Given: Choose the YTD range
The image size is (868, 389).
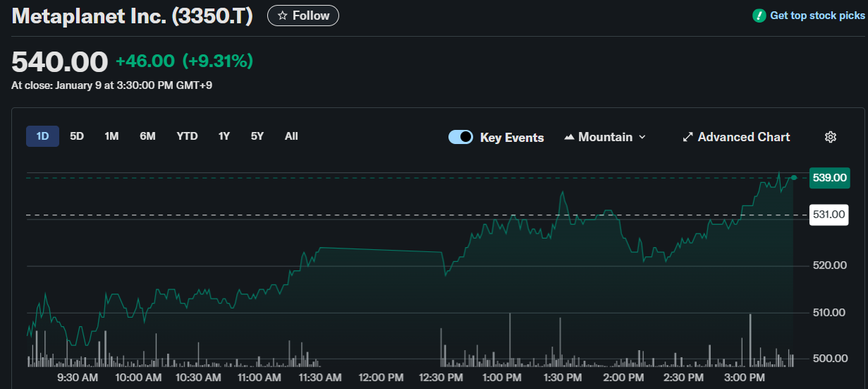Looking at the screenshot, I should coord(187,136).
